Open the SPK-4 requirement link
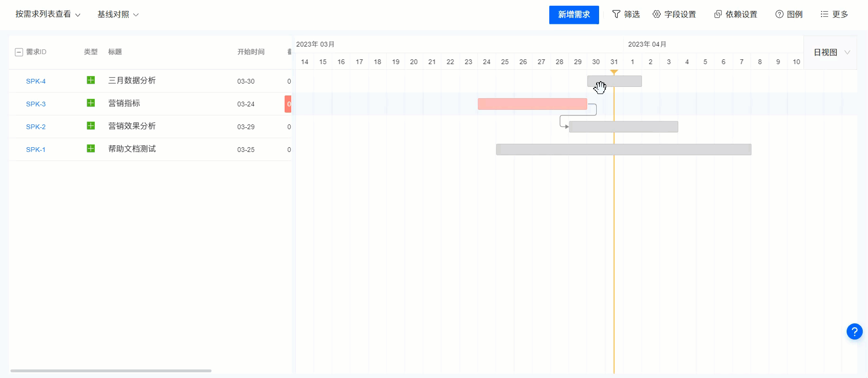Viewport: 868px width, 378px height. pos(36,81)
